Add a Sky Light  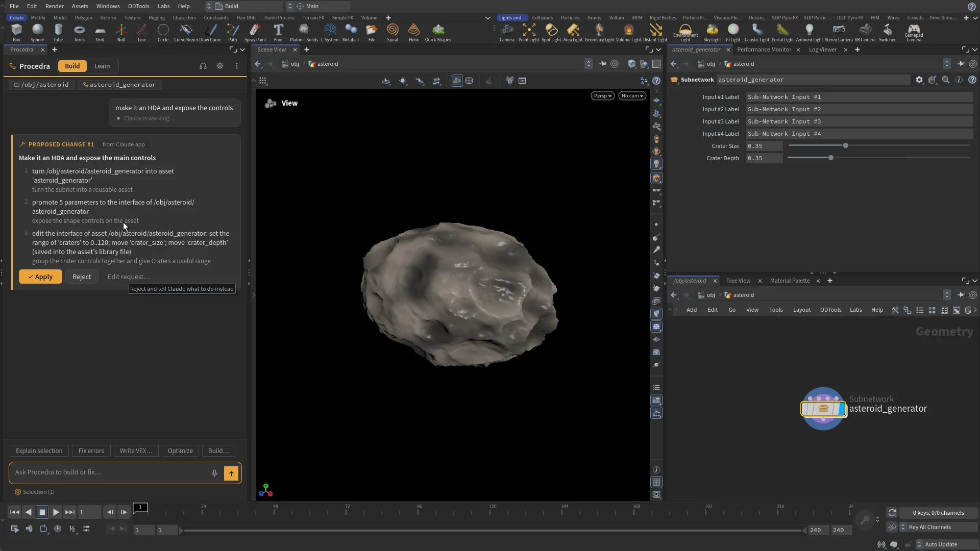712,33
